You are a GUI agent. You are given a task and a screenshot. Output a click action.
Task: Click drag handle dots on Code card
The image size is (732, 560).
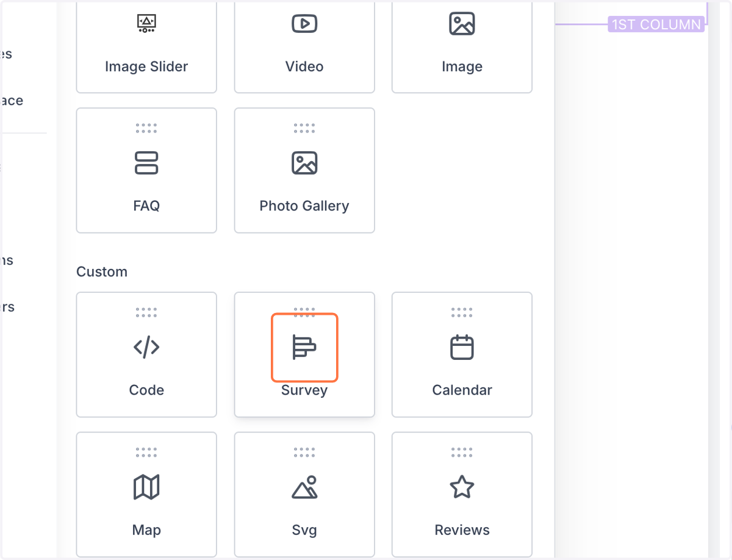[146, 312]
